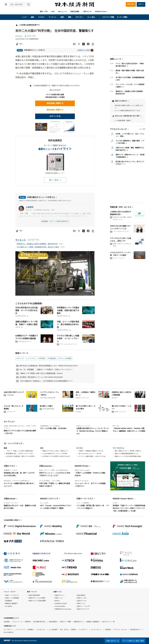Screen dimensions: 149x644
Task: Select the #ウクライナ侵略 topic tag
Action: click(108, 17)
